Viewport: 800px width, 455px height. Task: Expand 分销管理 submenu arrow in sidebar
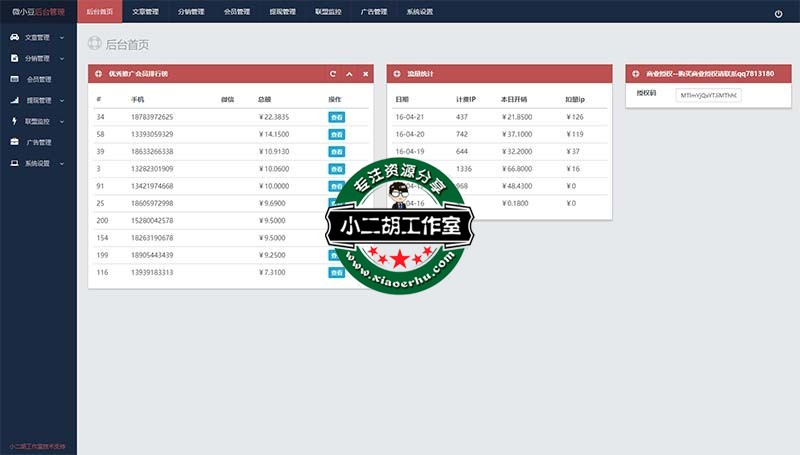coord(62,58)
